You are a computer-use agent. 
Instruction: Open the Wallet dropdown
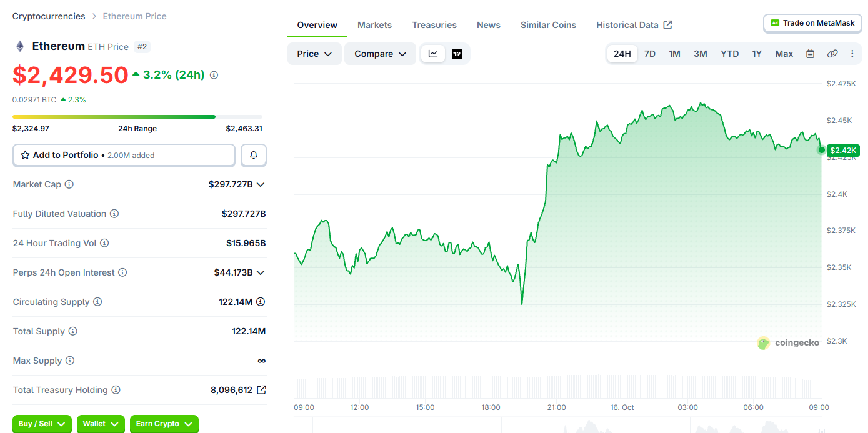pos(101,424)
